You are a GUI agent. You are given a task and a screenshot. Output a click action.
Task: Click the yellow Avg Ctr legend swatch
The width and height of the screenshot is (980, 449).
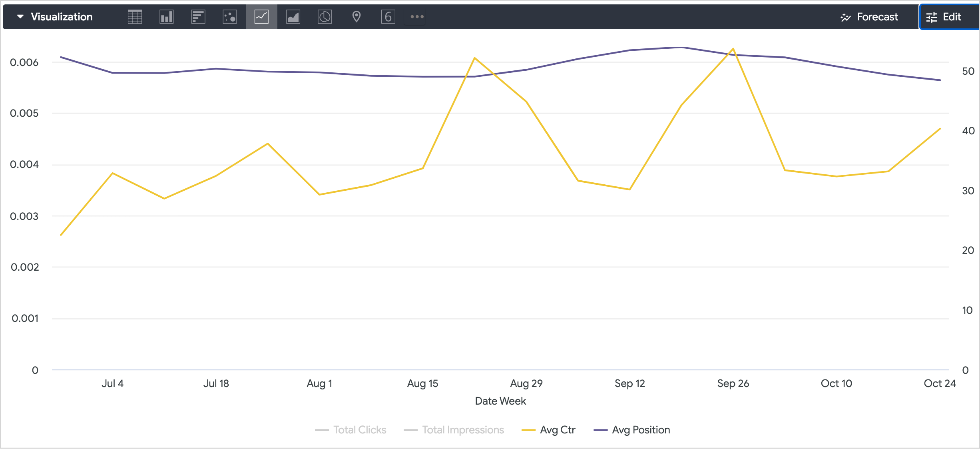coord(528,430)
